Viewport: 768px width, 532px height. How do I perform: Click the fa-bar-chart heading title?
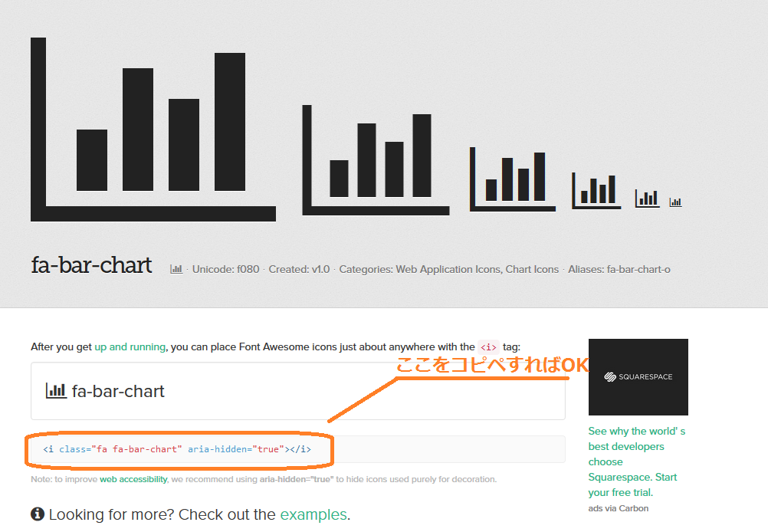[91, 265]
